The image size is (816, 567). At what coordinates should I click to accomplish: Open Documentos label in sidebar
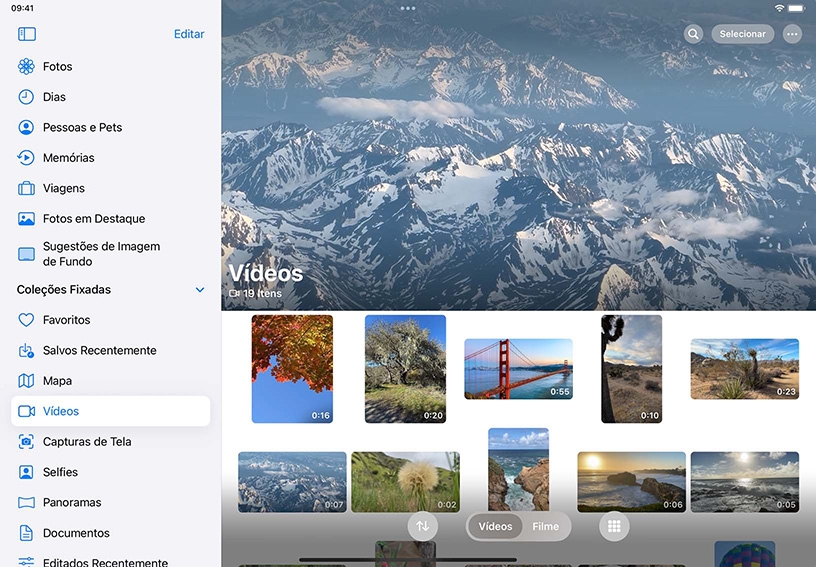click(x=76, y=533)
